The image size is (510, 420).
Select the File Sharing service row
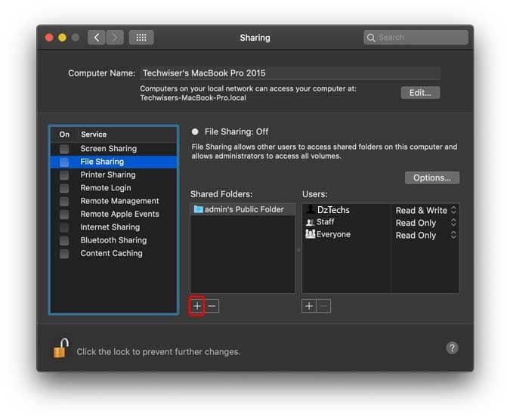click(113, 162)
